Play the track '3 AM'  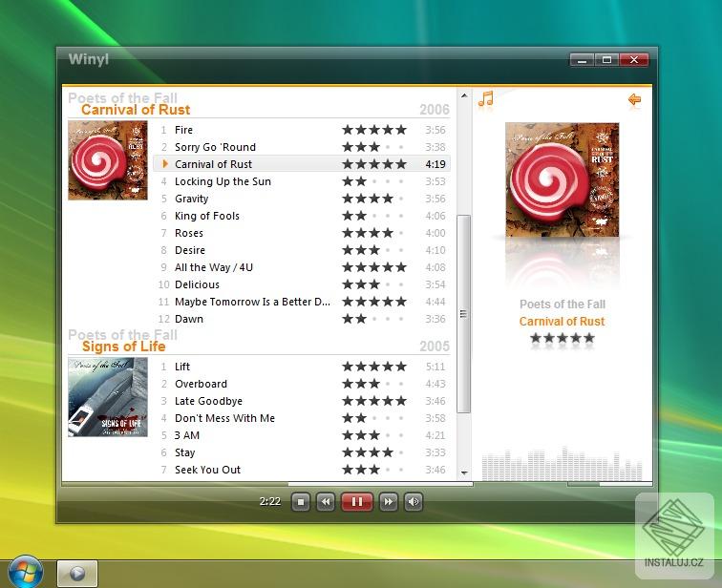(302, 435)
